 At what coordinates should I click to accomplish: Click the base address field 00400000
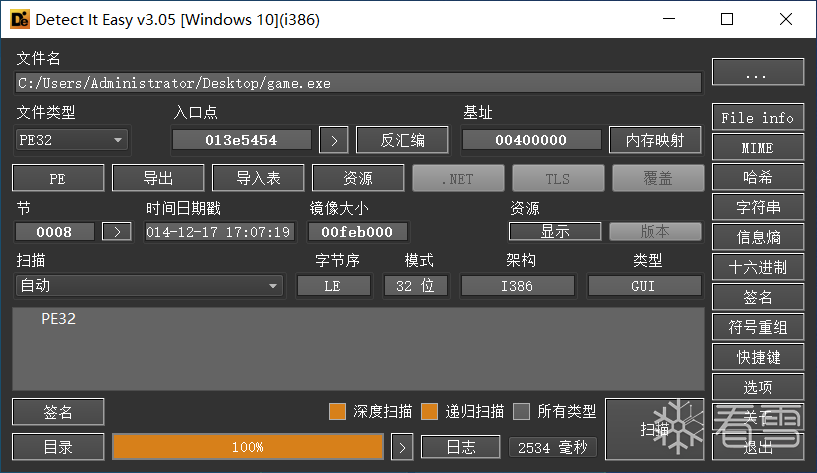pyautogui.click(x=531, y=140)
